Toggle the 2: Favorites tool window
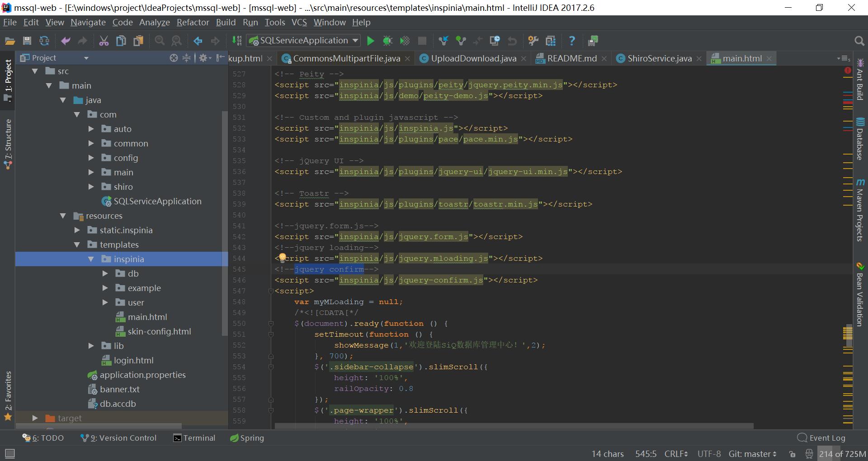This screenshot has height=461, width=868. click(8, 396)
